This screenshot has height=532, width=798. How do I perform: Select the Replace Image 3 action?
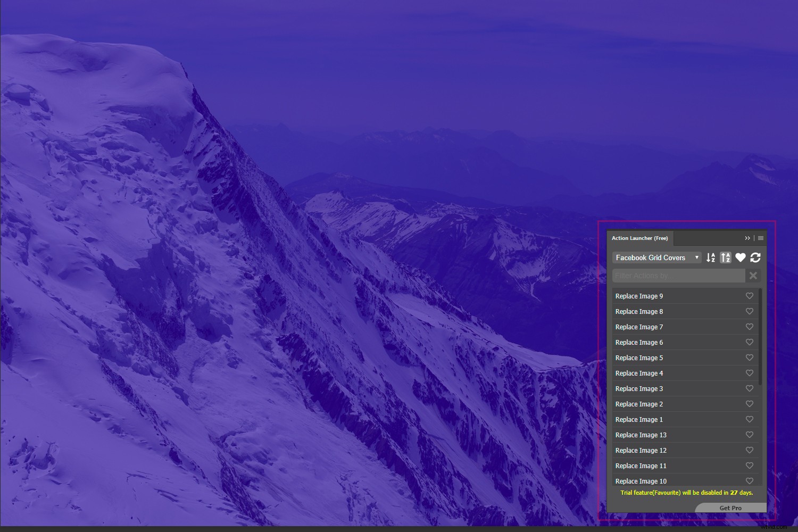tap(665, 388)
